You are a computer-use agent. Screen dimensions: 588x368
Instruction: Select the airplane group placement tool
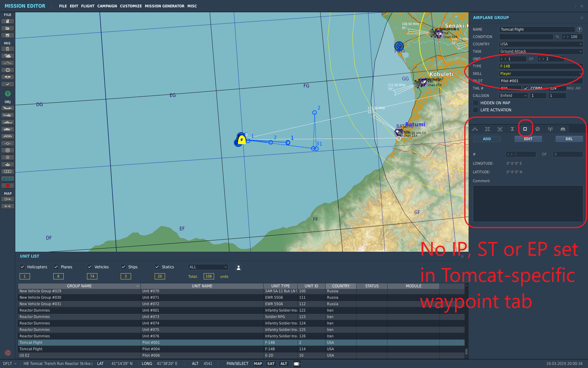coord(8,108)
